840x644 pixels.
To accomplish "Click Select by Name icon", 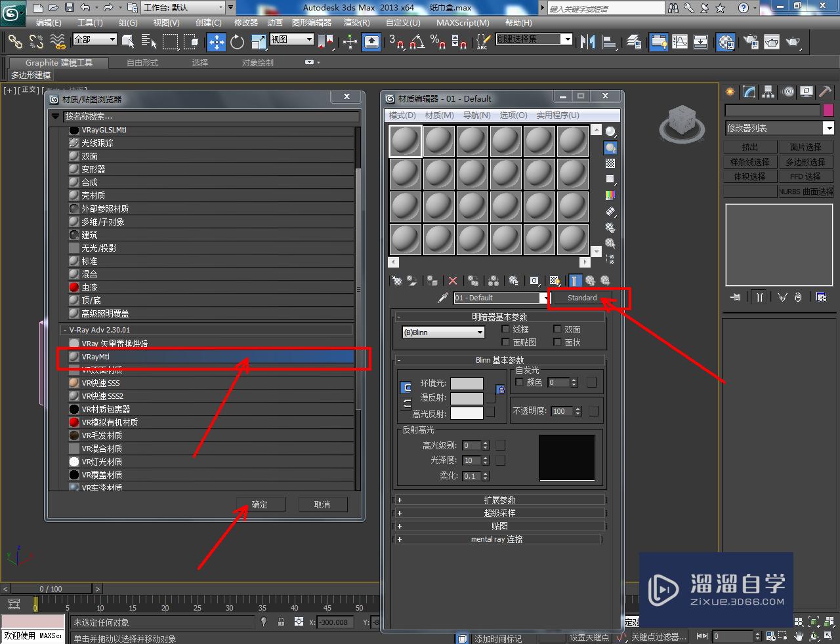I will point(149,42).
